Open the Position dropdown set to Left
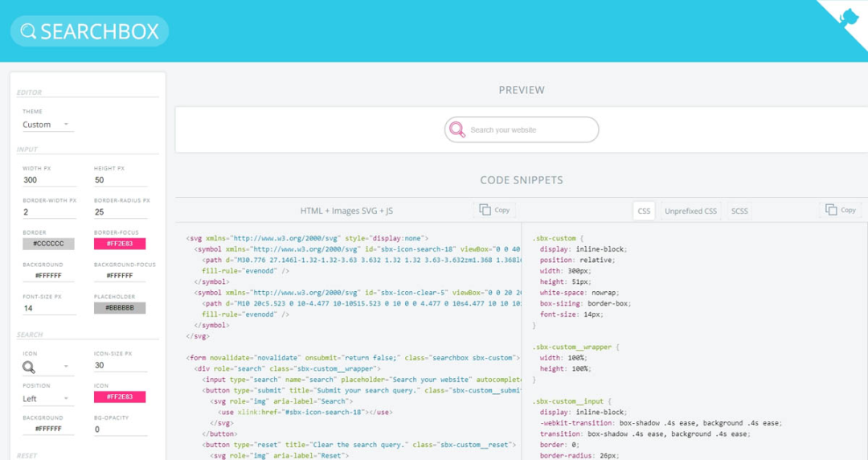The width and height of the screenshot is (868, 460). [47, 399]
